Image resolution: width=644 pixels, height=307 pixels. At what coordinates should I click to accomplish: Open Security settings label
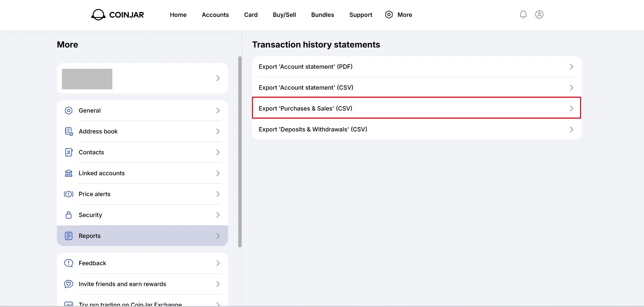click(x=91, y=215)
